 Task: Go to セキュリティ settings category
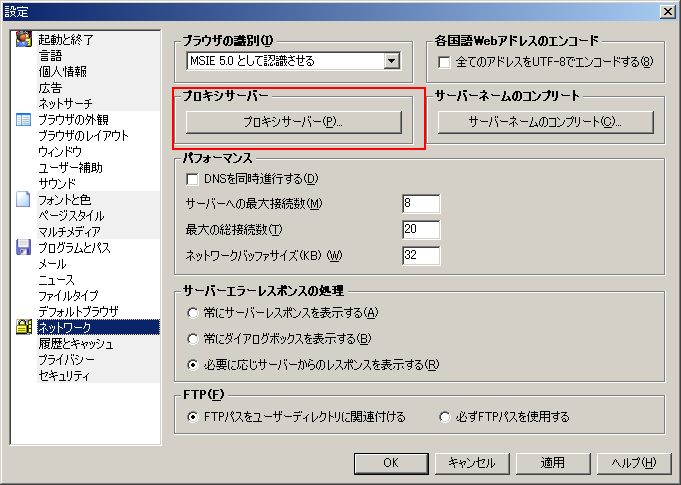[x=64, y=376]
